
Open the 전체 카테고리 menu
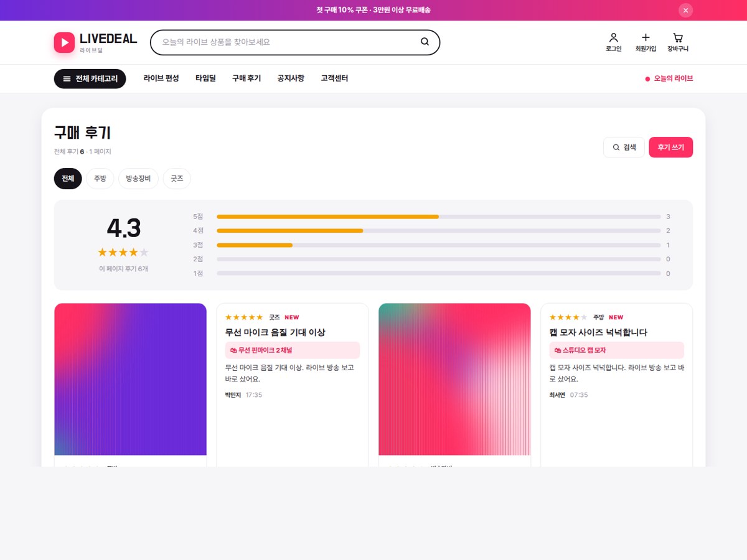point(90,78)
